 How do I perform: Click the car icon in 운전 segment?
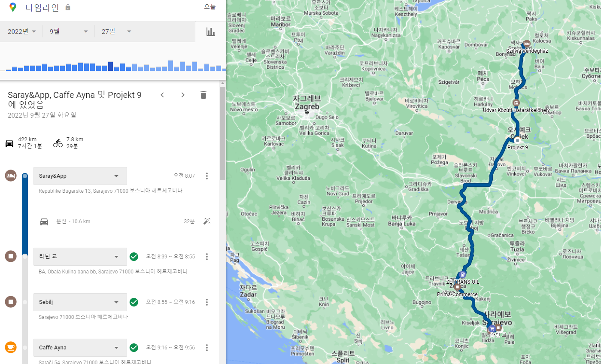coord(44,221)
